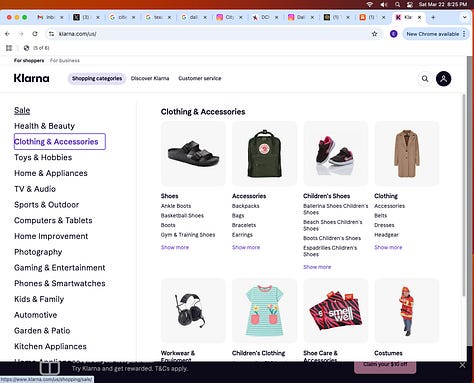Reload the page
The image size is (474, 383).
(35, 34)
